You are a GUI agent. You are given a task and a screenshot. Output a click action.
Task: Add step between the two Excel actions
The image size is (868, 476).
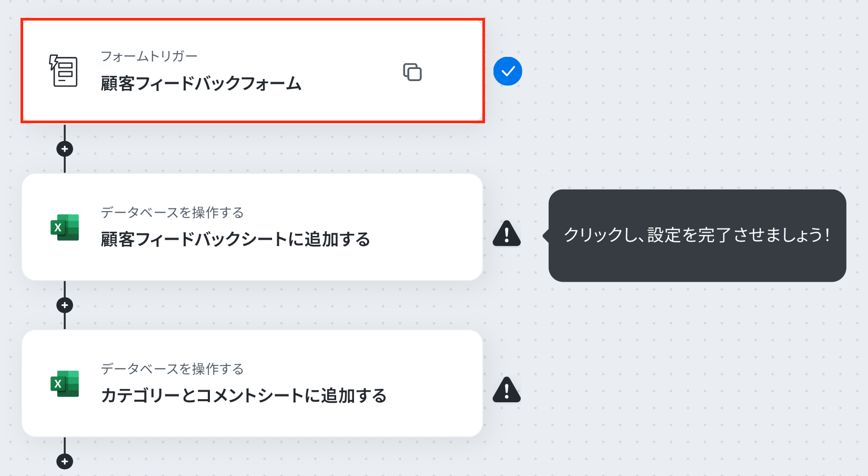pos(65,305)
